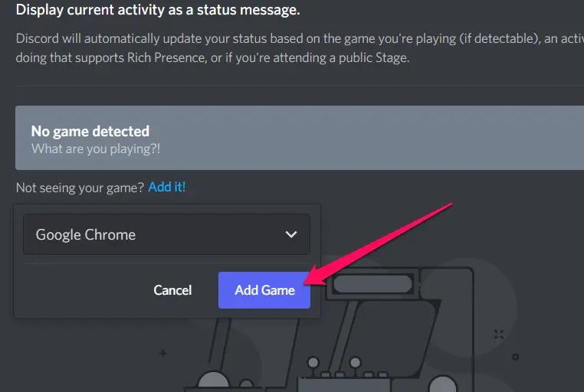The image size is (584, 392).
Task: Expand the dropdown using the chevron arrow
Action: point(291,234)
